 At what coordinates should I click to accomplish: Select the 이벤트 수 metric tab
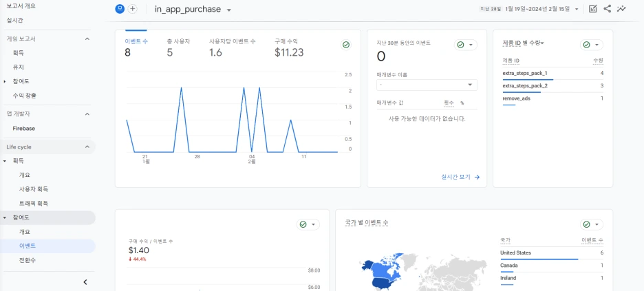(136, 47)
